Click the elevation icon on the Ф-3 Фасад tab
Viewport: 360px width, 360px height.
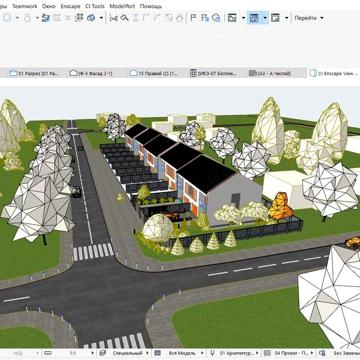(x=73, y=73)
